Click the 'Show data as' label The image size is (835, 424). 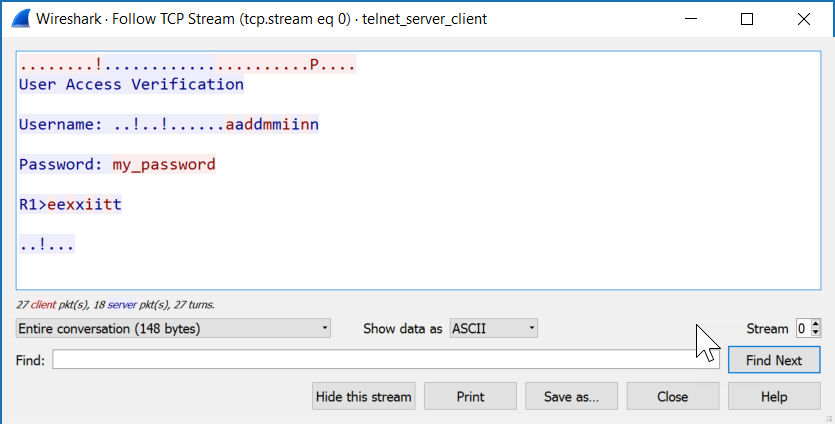(403, 329)
